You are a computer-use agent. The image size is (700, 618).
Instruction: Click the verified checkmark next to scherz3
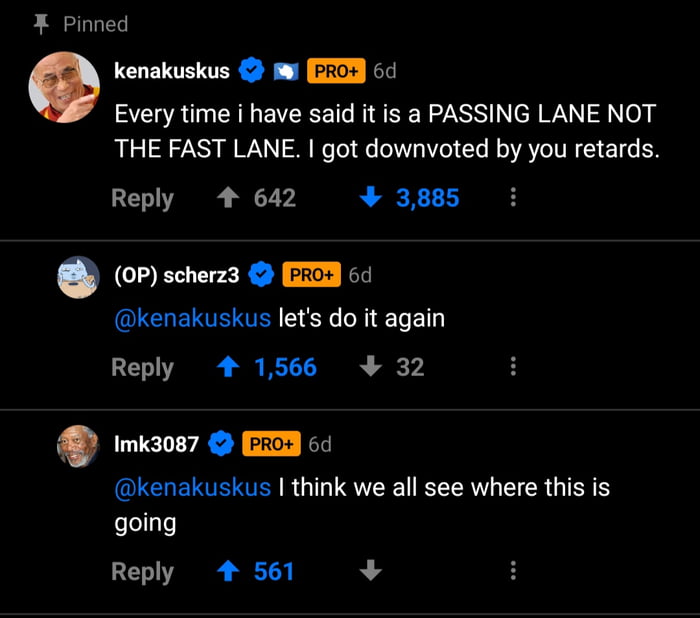pyautogui.click(x=262, y=275)
